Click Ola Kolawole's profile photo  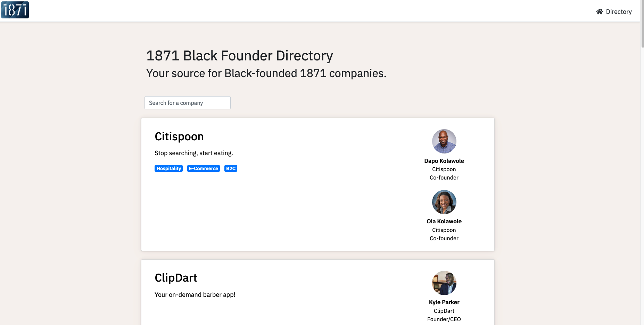tap(444, 202)
